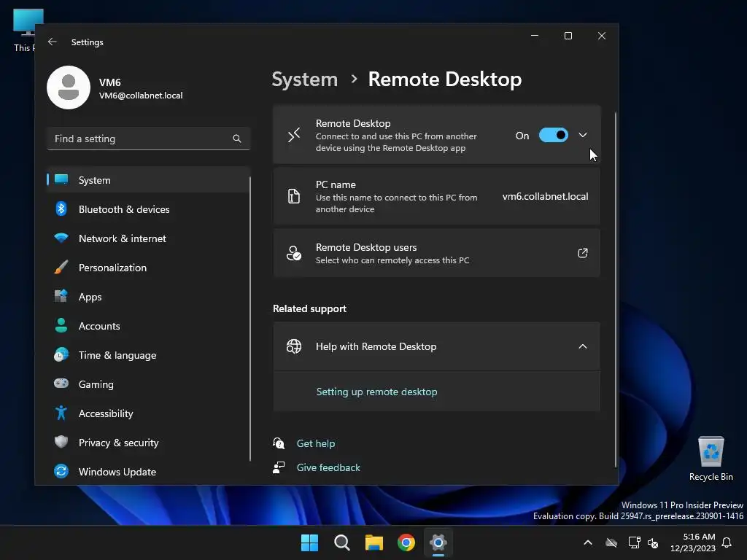This screenshot has width=747, height=560.
Task: Minimize the Settings window
Action: 535,36
